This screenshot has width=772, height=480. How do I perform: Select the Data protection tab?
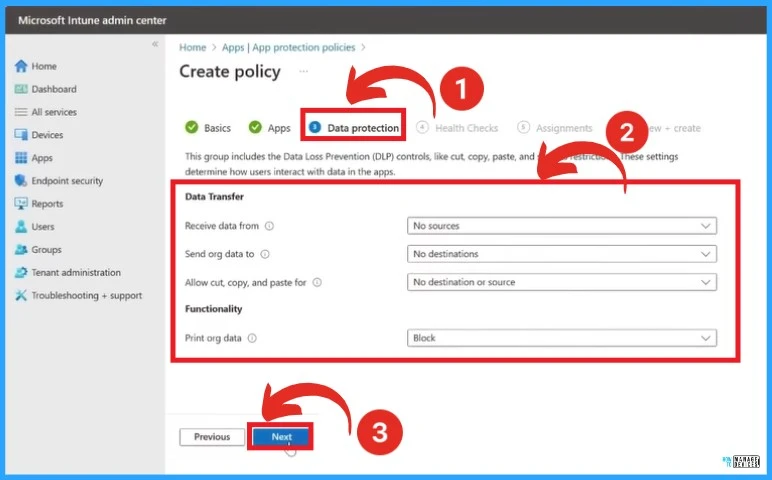[x=354, y=128]
